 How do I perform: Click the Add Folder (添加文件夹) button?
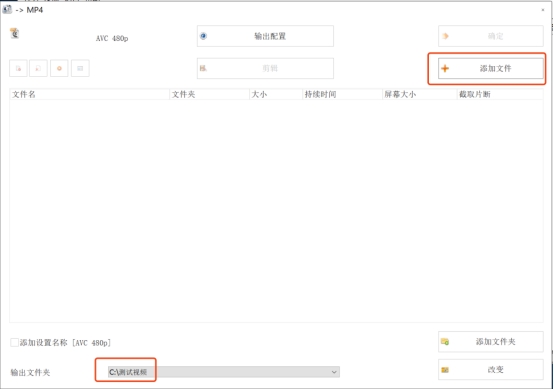tap(490, 342)
